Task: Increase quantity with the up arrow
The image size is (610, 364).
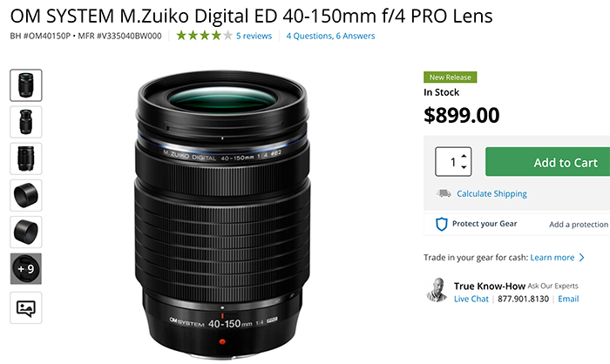Action: [464, 156]
